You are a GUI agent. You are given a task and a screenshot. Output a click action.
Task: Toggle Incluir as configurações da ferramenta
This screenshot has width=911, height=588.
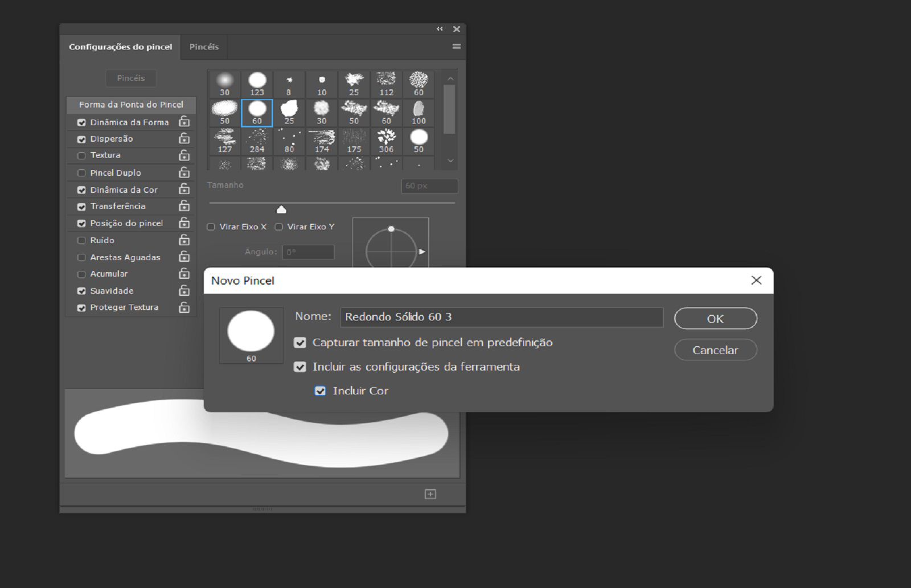coord(300,367)
